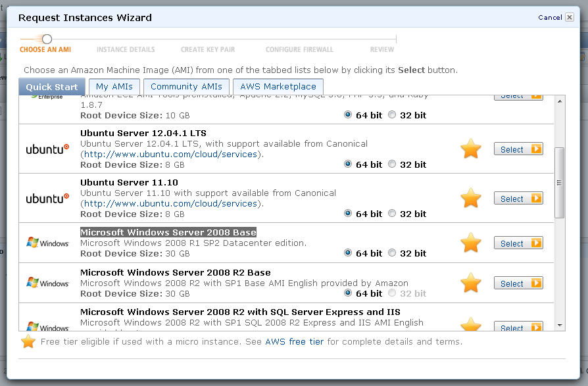This screenshot has height=386, width=588.
Task: Click the Choose an AMI wizard step
Action: pos(45,49)
